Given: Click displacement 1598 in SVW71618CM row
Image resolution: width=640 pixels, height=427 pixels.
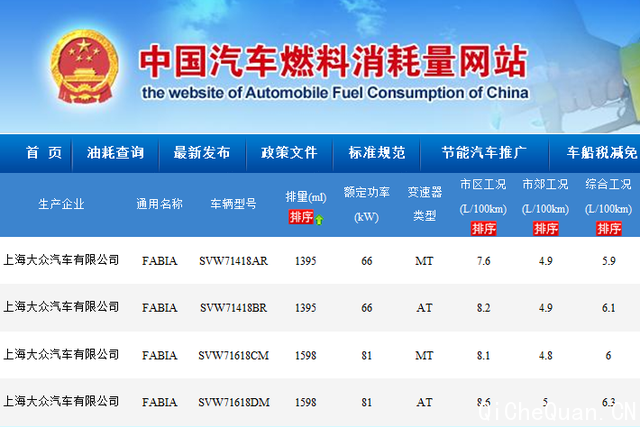Looking at the screenshot, I should (306, 356).
